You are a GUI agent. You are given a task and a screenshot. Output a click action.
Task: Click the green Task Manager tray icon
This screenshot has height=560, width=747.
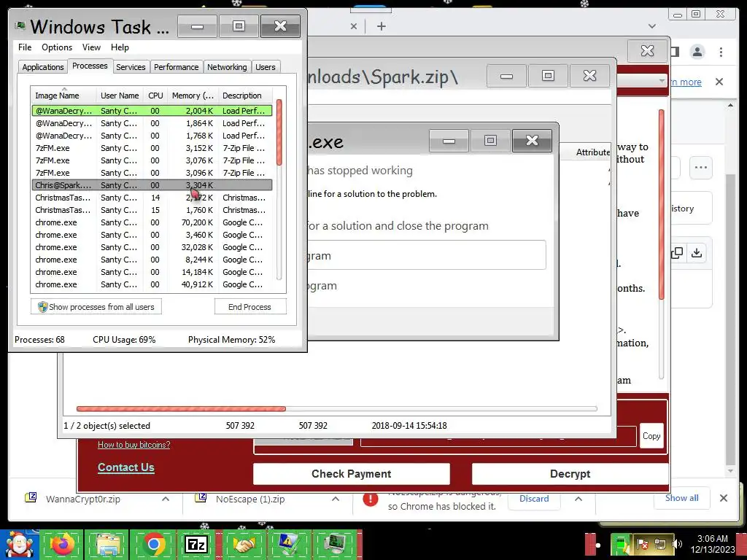(x=621, y=544)
